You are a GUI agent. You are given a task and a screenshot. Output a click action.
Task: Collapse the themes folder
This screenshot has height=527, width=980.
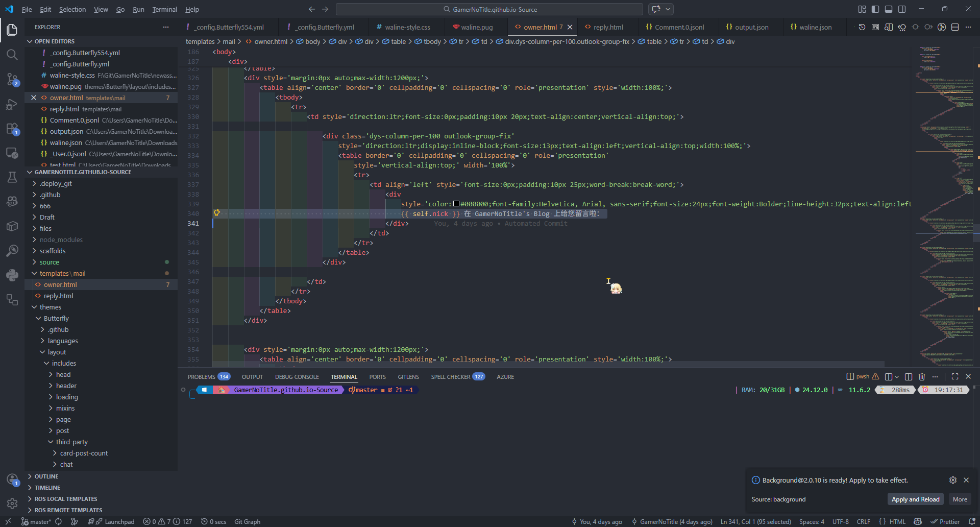[x=50, y=307]
